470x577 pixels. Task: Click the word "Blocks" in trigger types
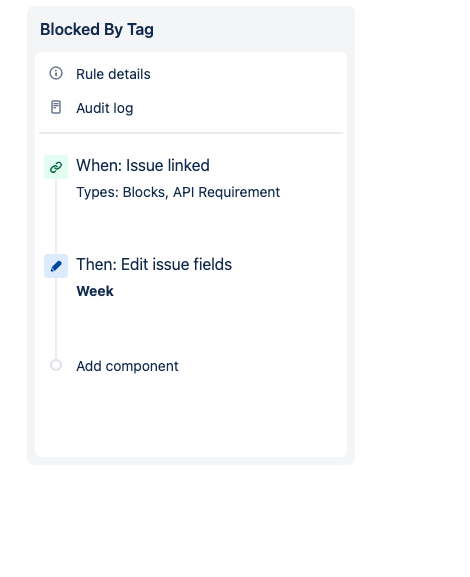(x=145, y=192)
